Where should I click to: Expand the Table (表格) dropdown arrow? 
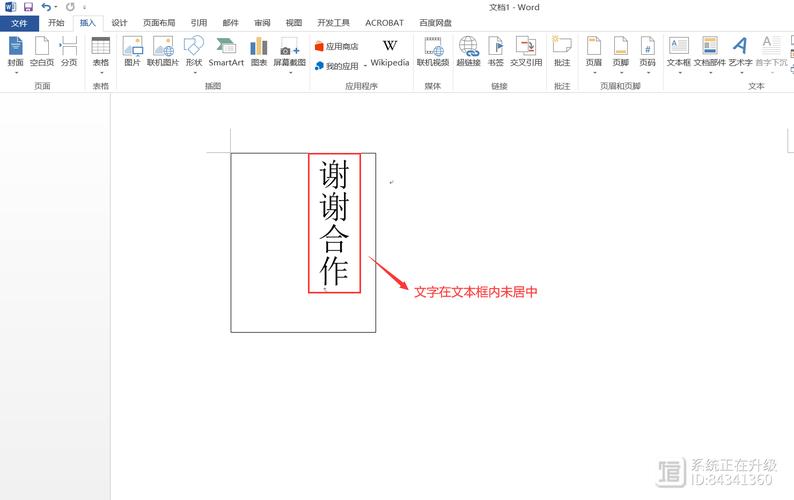point(101,73)
